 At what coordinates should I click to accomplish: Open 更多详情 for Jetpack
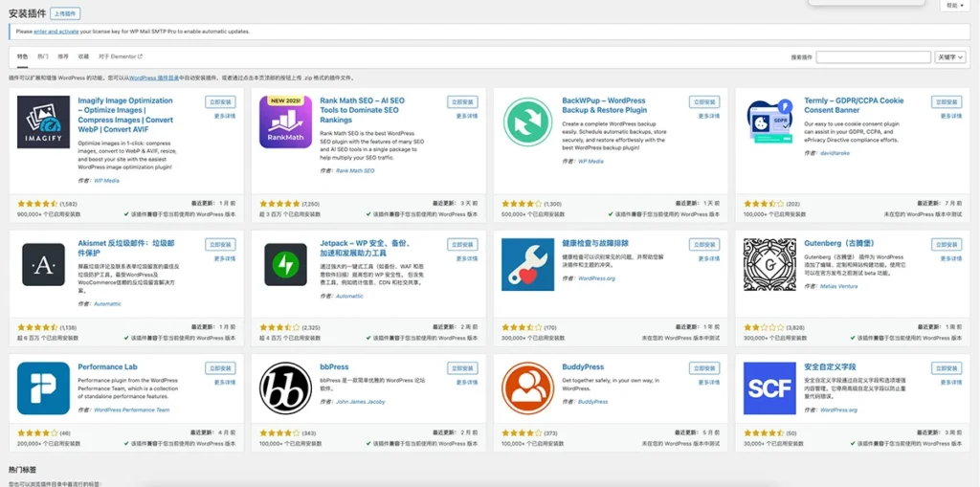[x=467, y=259]
